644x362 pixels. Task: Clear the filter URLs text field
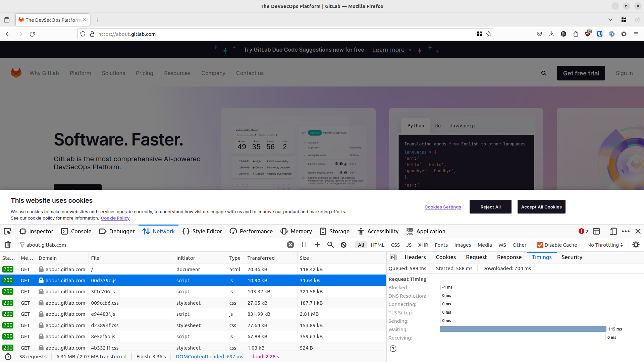coord(290,245)
